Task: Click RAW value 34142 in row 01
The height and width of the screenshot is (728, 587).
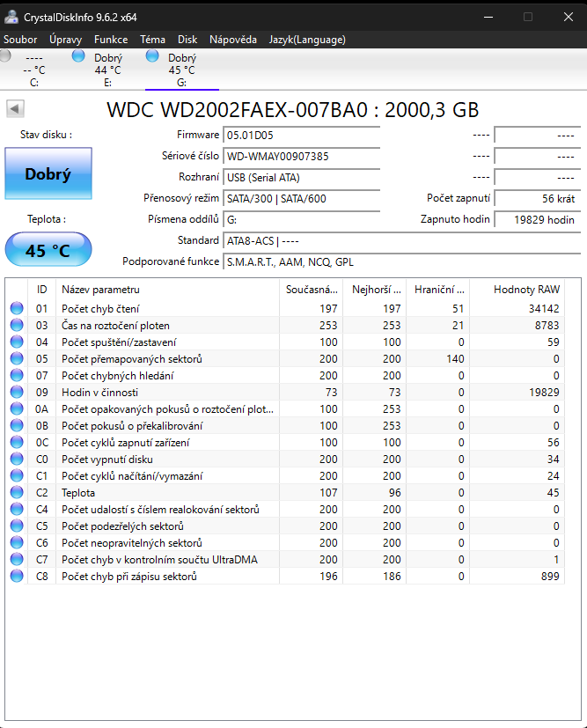Action: pyautogui.click(x=544, y=309)
